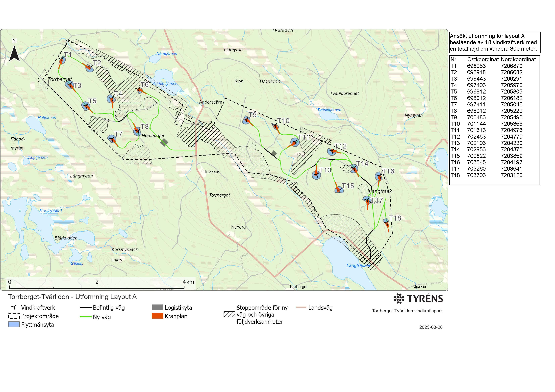The width and height of the screenshot is (555, 392).
Task: Click the hatched Stoppområde legend box
Action: point(229,314)
